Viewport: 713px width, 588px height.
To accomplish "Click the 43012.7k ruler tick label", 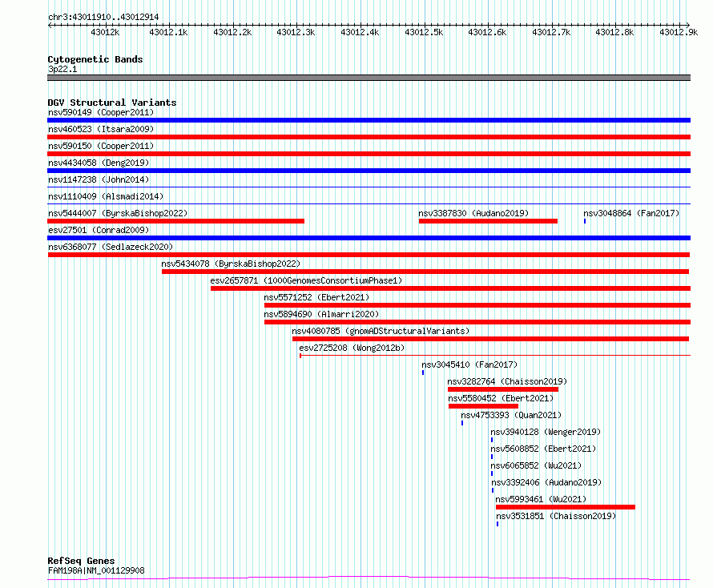I will point(551,32).
